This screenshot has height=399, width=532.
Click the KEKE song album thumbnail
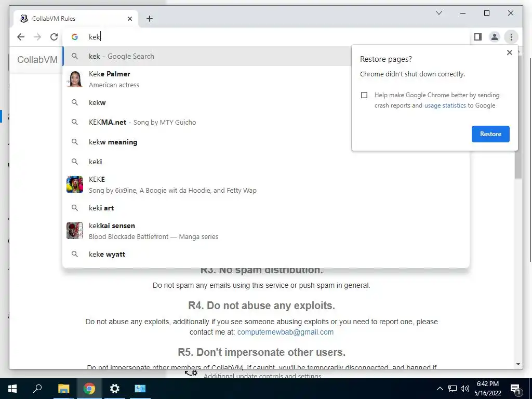point(75,184)
